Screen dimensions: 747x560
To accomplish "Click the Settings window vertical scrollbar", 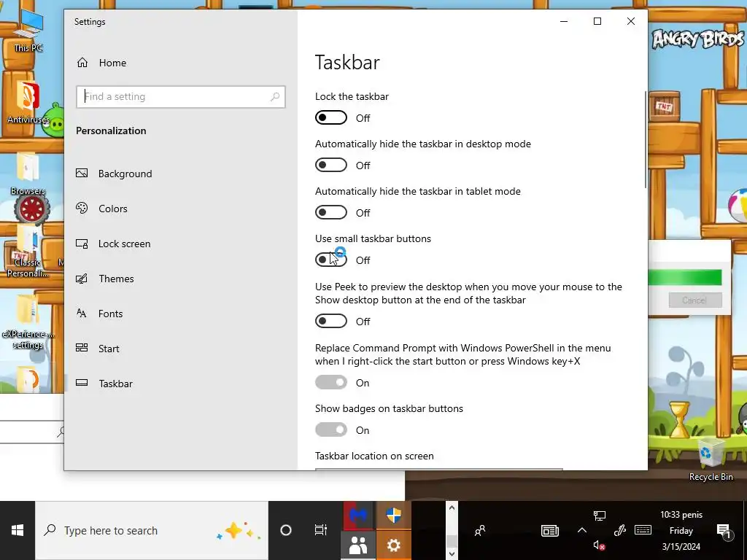I will click(646, 139).
